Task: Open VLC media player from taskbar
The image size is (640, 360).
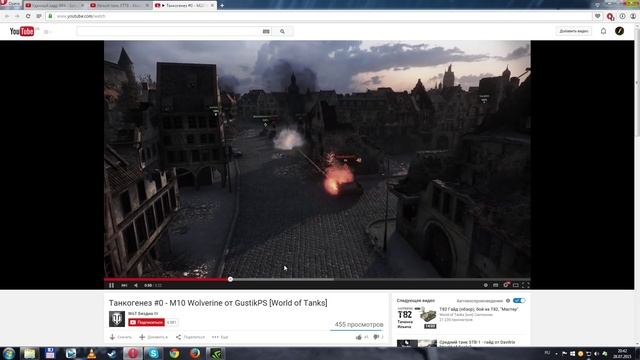Action: coord(91,353)
